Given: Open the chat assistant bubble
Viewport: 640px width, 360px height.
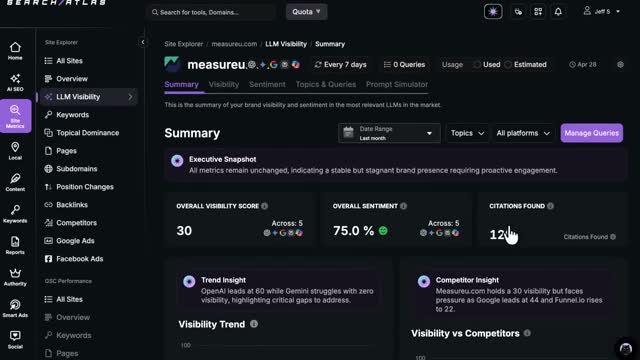Looking at the screenshot, I should pos(626,348).
